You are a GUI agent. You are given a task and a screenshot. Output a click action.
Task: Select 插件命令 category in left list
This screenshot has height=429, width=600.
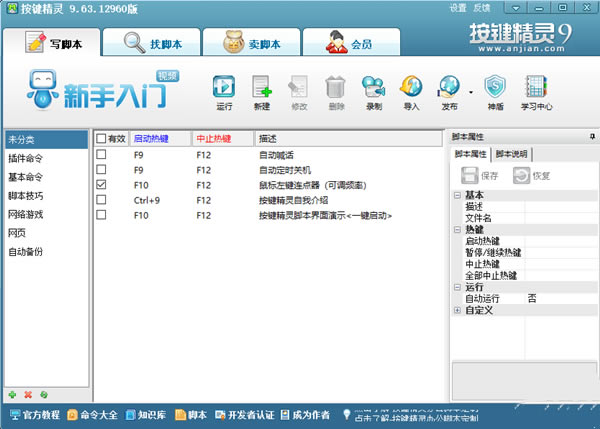pyautogui.click(x=25, y=157)
